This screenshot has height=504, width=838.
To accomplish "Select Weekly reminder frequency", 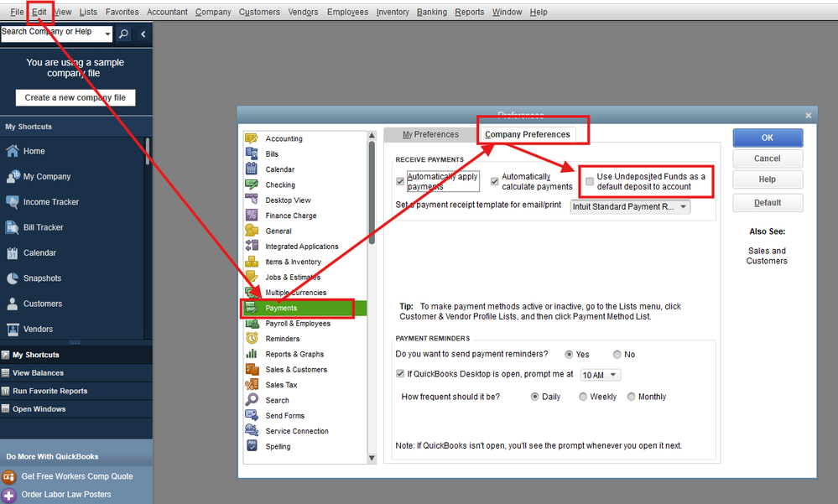I will 582,397.
